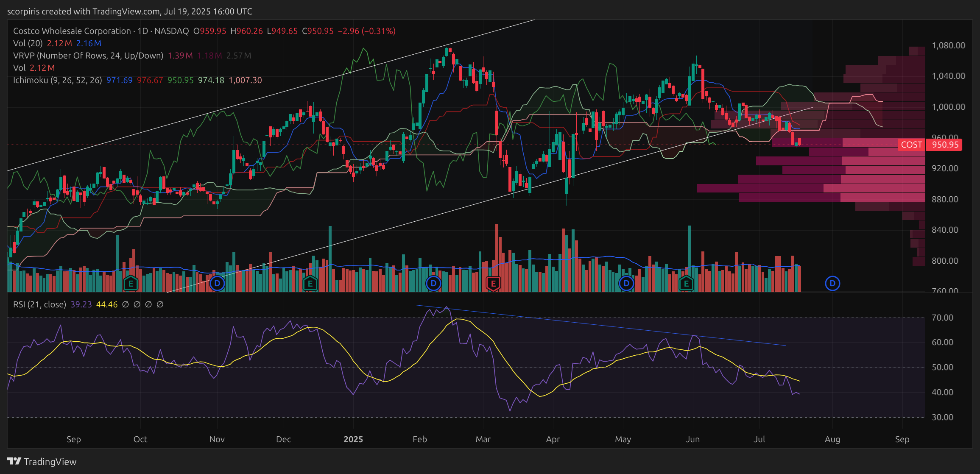
Task: Click the 1,080.00 price axis label
Action: (x=949, y=45)
